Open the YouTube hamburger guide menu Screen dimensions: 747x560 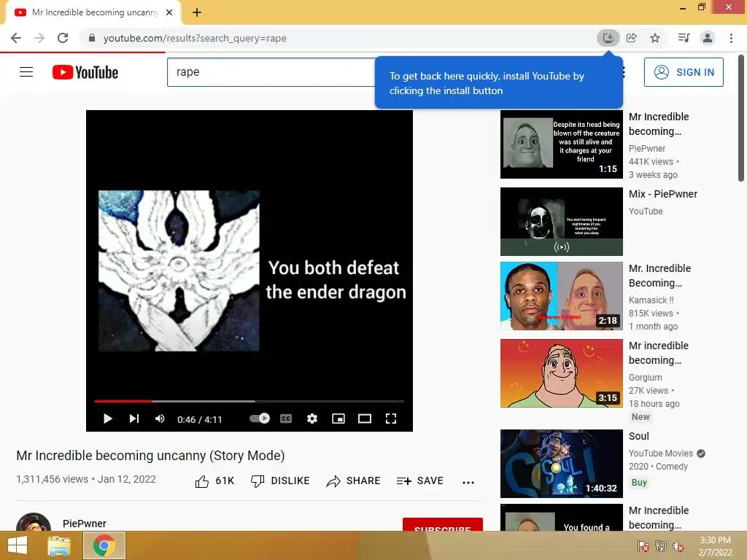pos(26,72)
